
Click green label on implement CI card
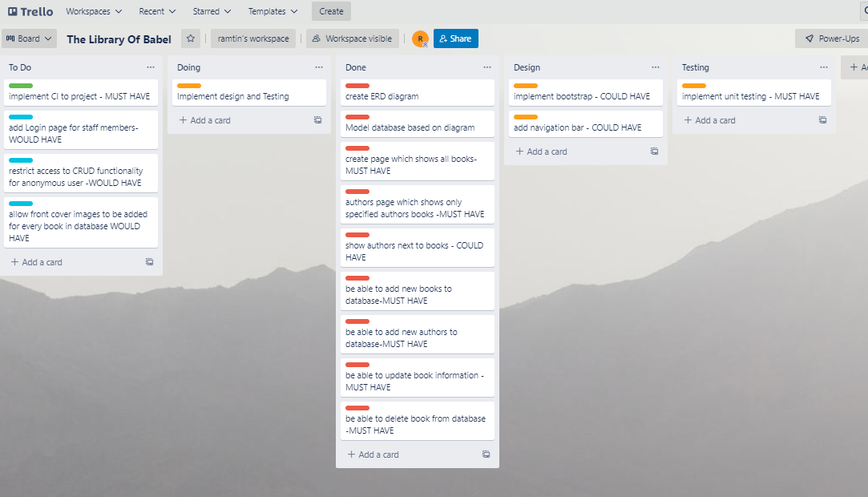tap(21, 86)
